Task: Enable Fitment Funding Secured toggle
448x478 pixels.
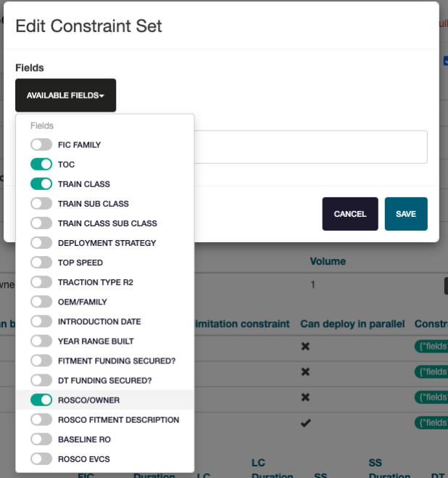Action: coord(41,360)
